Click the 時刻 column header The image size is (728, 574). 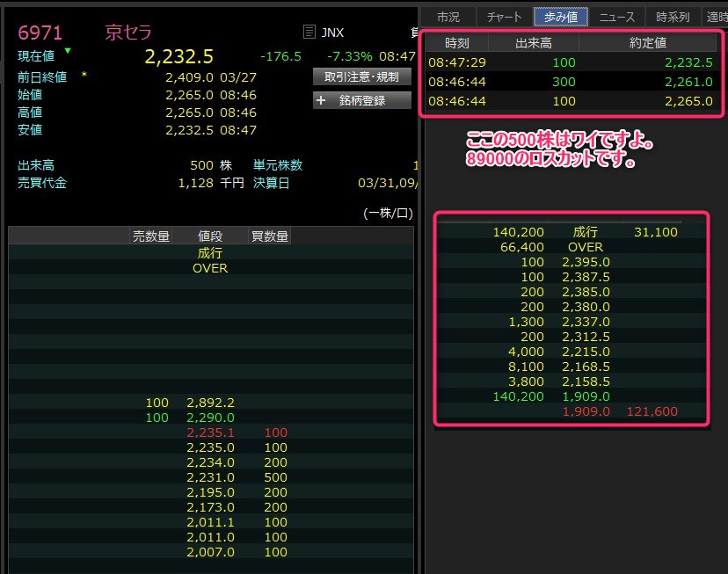point(456,42)
